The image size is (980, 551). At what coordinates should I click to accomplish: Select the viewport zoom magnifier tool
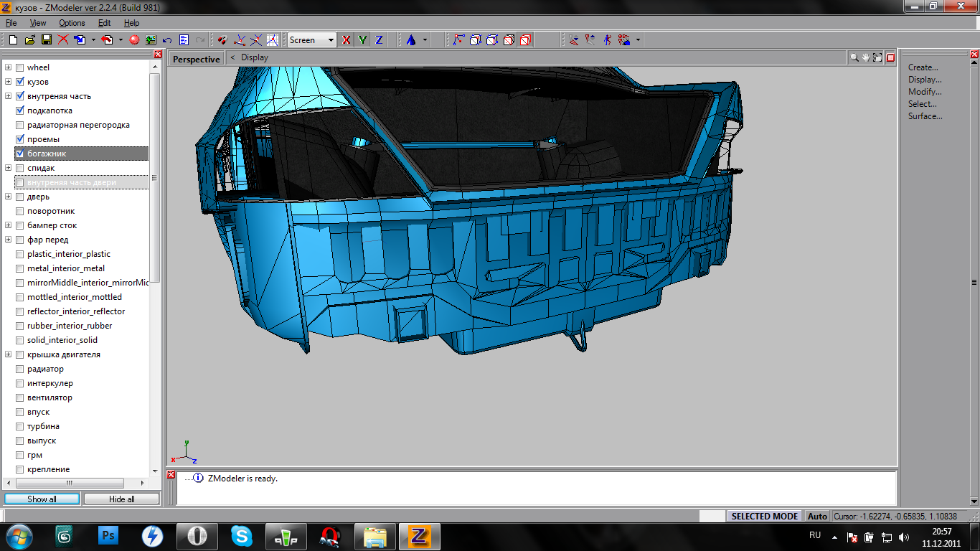click(x=854, y=58)
